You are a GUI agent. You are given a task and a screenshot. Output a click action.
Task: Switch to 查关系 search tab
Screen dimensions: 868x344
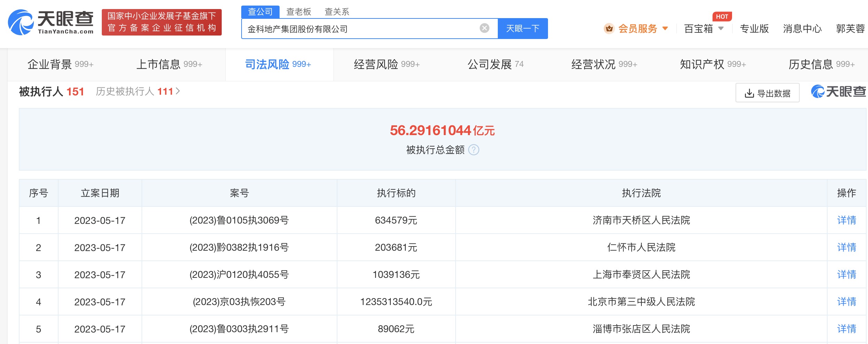(337, 12)
